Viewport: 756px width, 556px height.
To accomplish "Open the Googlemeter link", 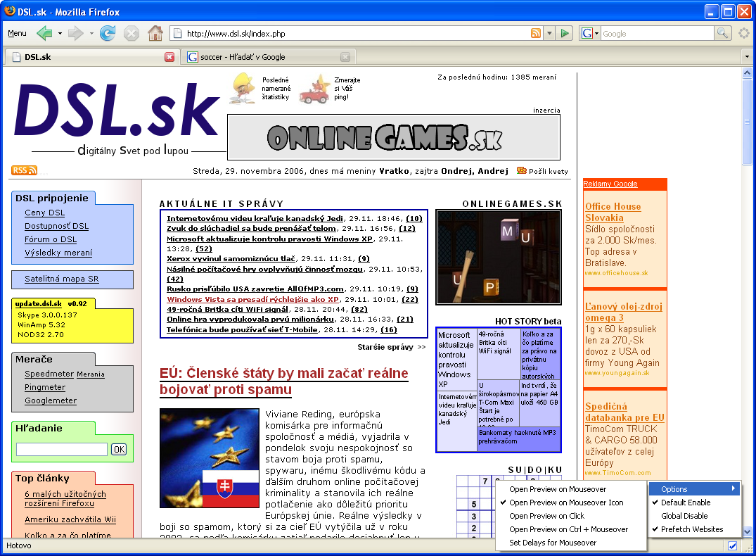I will [51, 400].
